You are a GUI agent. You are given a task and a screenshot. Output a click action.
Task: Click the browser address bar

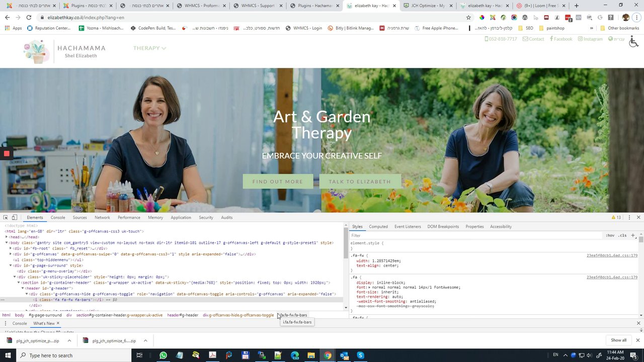[252, 17]
